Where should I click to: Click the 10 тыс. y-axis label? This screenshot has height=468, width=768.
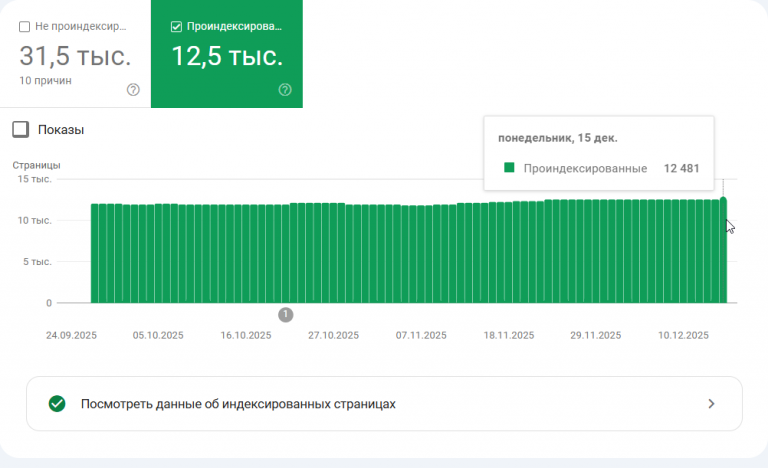point(34,221)
